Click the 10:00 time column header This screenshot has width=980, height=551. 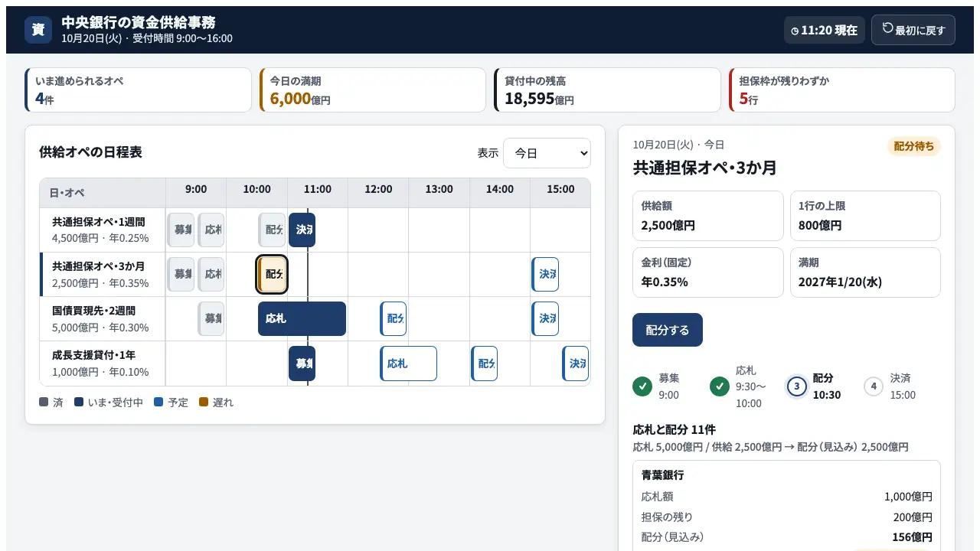[257, 193]
